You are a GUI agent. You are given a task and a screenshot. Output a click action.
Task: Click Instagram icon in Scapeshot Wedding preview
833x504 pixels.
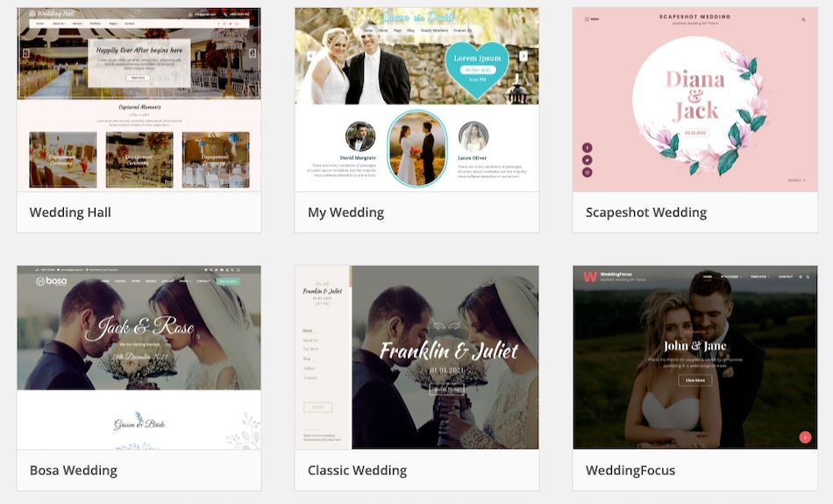tap(587, 172)
